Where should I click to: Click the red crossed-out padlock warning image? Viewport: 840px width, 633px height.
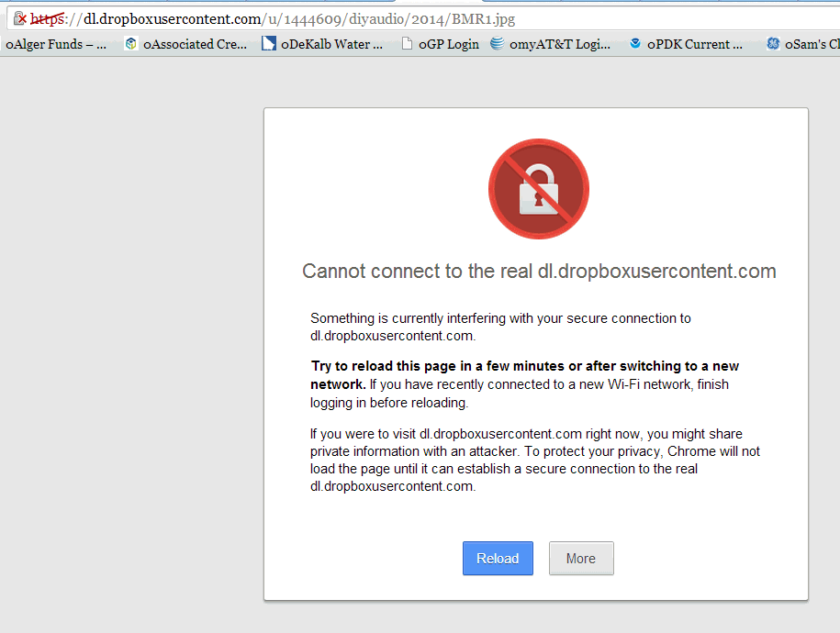pyautogui.click(x=538, y=188)
